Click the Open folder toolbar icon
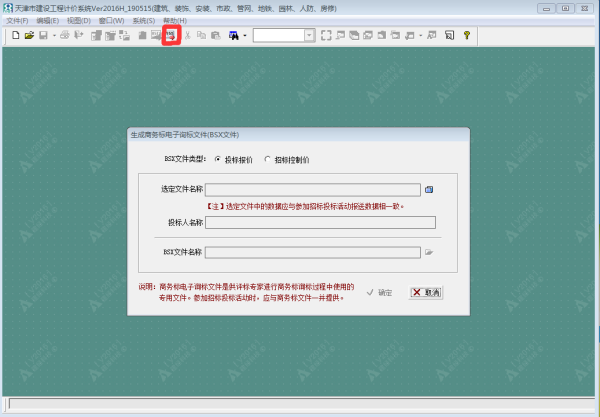 click(x=29, y=35)
